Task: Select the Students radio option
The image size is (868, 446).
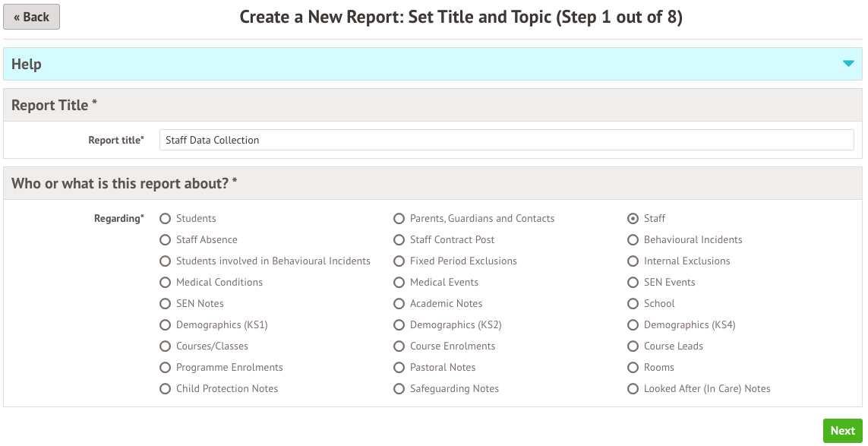Action: [x=165, y=219]
